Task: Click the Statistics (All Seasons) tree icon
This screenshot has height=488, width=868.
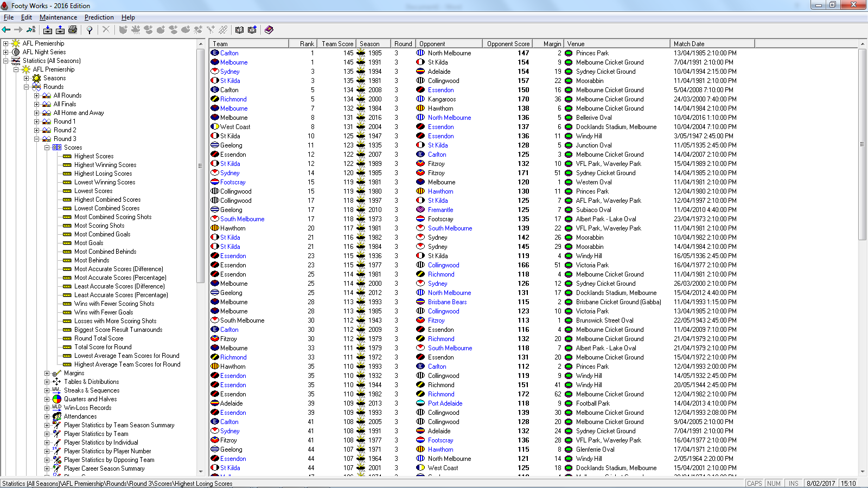Action: click(x=16, y=61)
